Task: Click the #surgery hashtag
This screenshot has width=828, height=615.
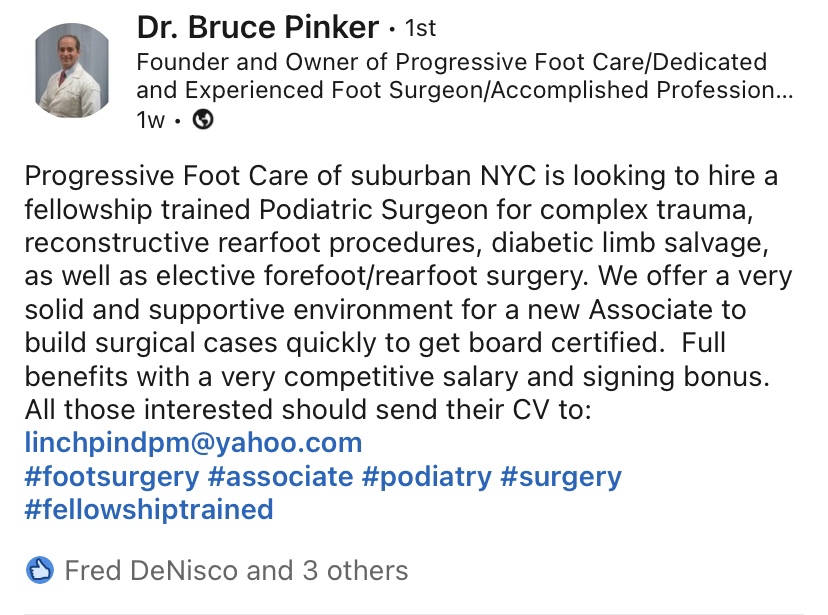Action: point(561,475)
